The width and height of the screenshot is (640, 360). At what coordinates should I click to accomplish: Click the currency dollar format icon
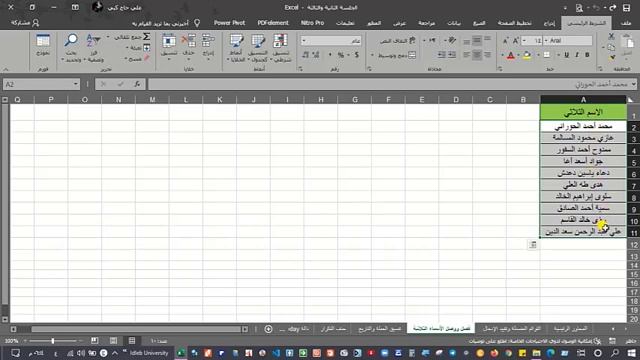(x=356, y=55)
